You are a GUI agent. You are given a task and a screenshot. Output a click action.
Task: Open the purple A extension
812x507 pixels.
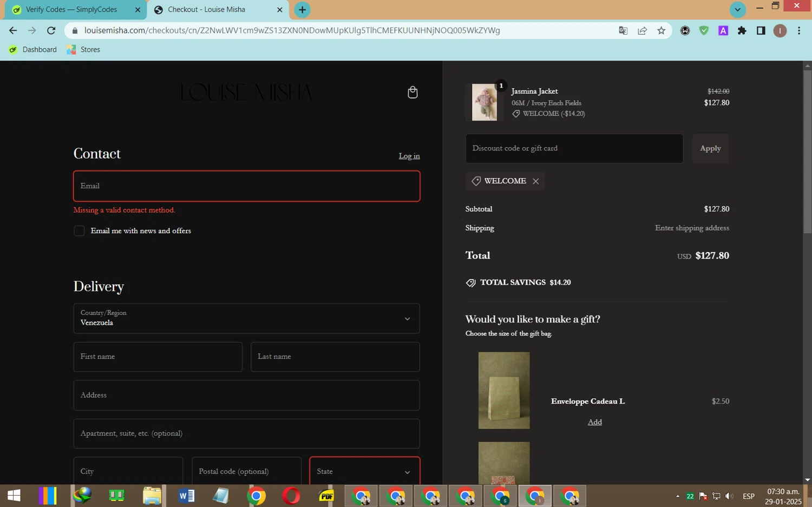723,31
